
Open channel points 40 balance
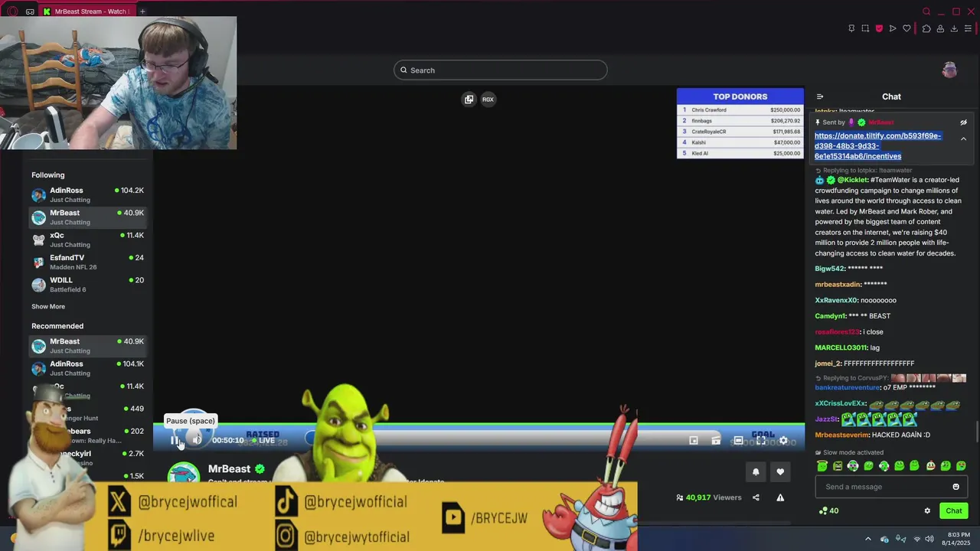(x=828, y=510)
